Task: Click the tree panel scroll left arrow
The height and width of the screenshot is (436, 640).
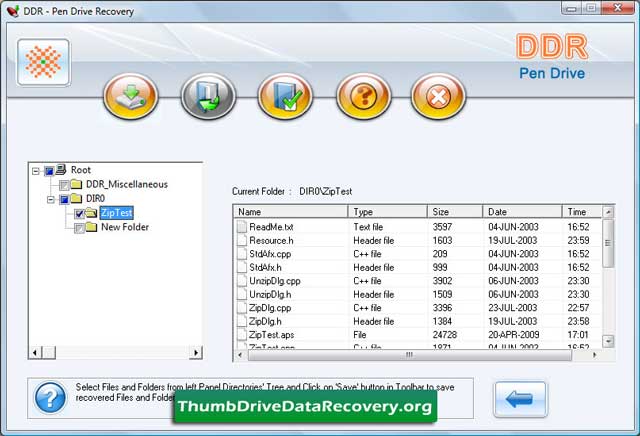Action: pyautogui.click(x=35, y=352)
